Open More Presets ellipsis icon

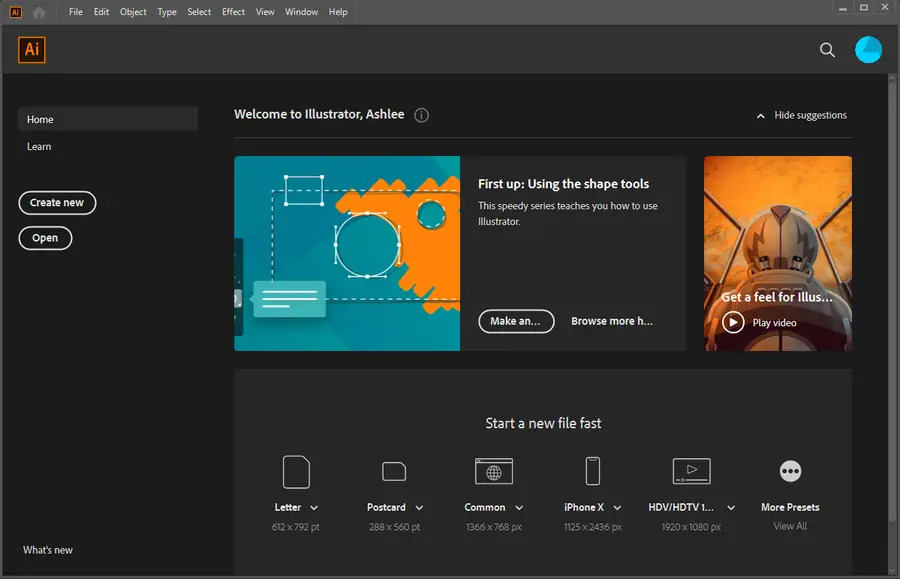790,471
